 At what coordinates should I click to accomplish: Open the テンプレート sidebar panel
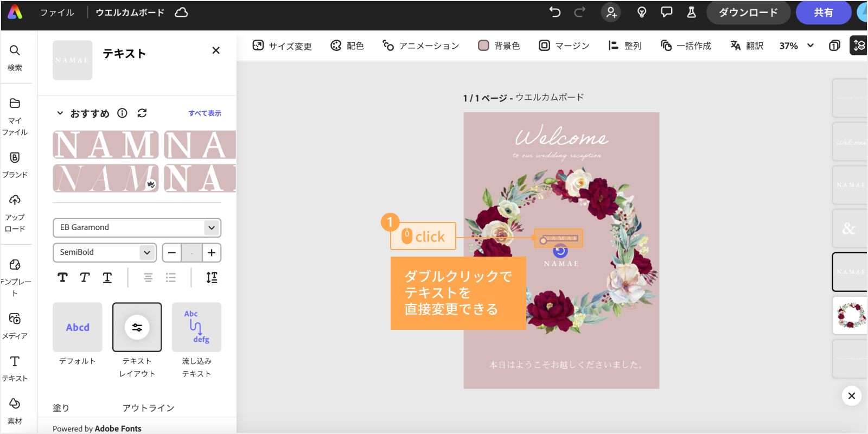tap(15, 278)
